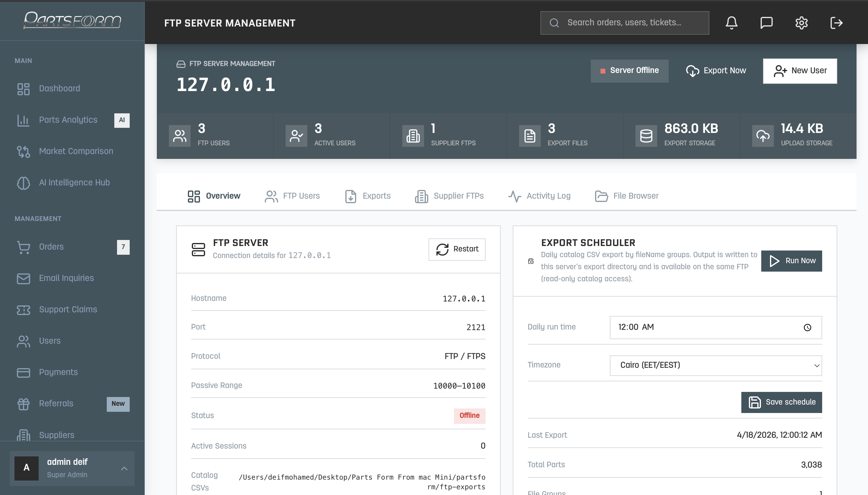Restart the FTP server

pyautogui.click(x=457, y=249)
